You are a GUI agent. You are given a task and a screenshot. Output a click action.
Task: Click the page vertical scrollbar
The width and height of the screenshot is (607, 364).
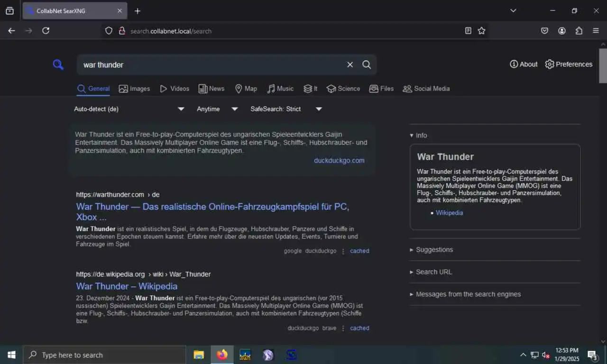pos(603,65)
